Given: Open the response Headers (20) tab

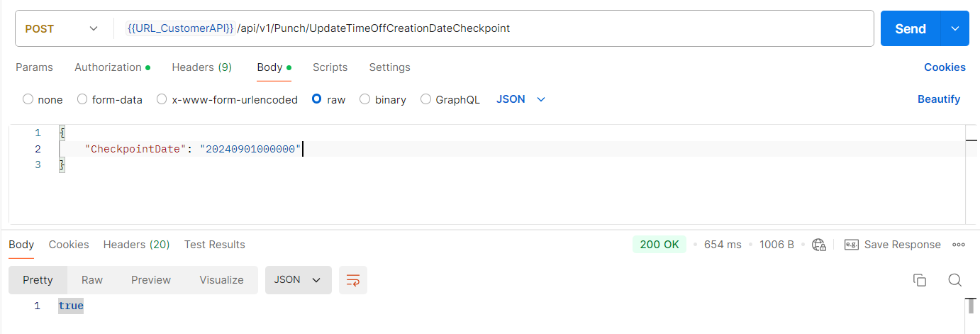Looking at the screenshot, I should point(136,245).
